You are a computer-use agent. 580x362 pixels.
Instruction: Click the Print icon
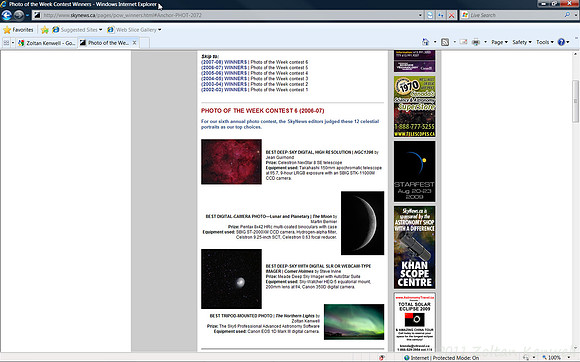tap(476, 42)
